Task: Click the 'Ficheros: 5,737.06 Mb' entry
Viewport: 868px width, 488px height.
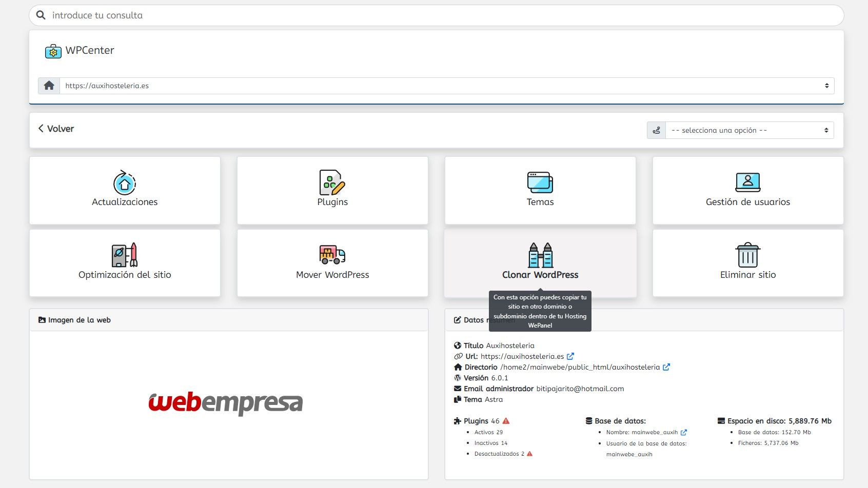Action: click(x=768, y=443)
